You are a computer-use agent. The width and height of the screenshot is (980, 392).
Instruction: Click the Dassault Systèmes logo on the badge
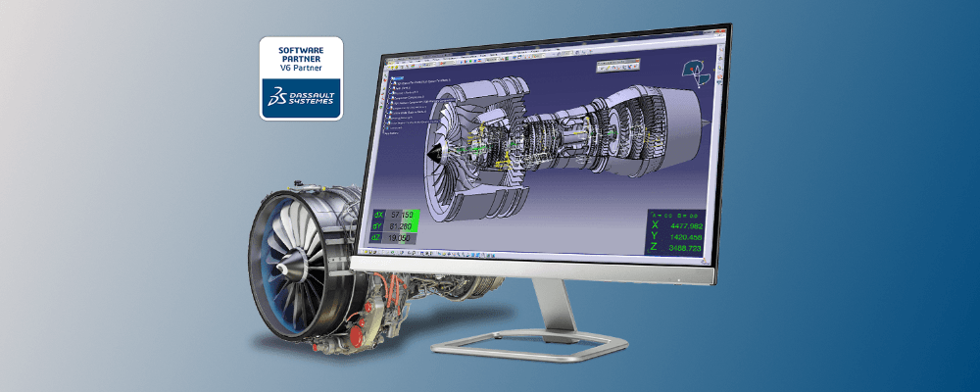(301, 97)
